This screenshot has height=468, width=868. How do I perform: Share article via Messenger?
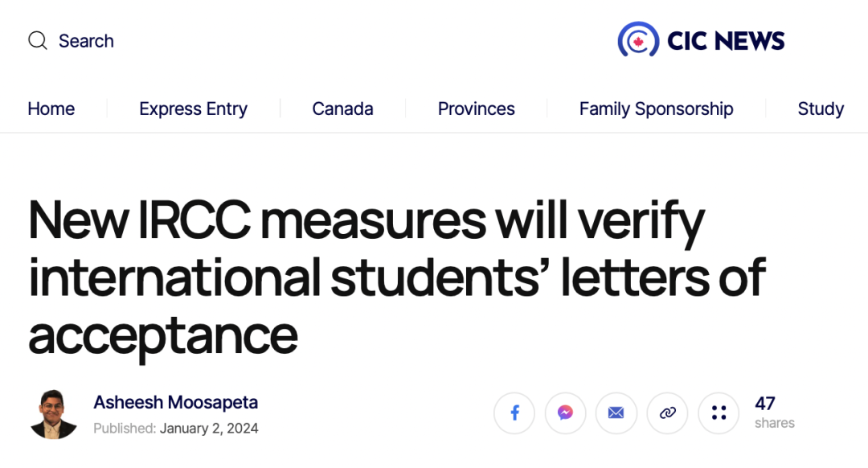[x=565, y=413]
